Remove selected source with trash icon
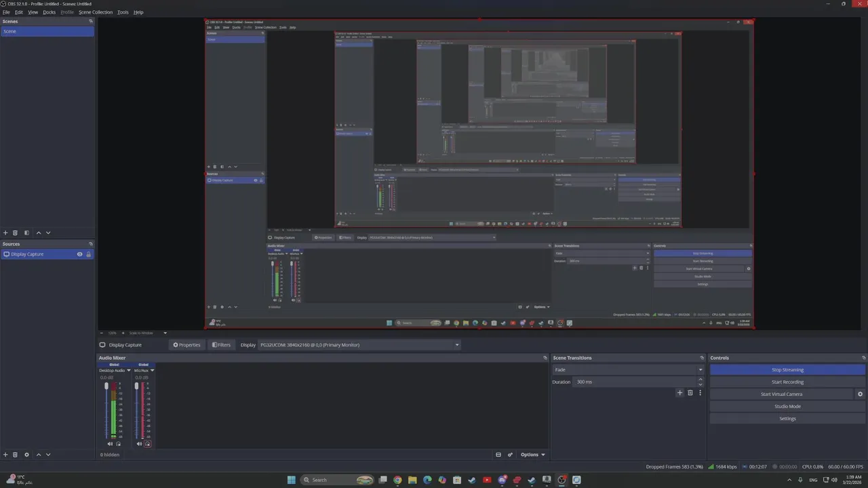 15,455
